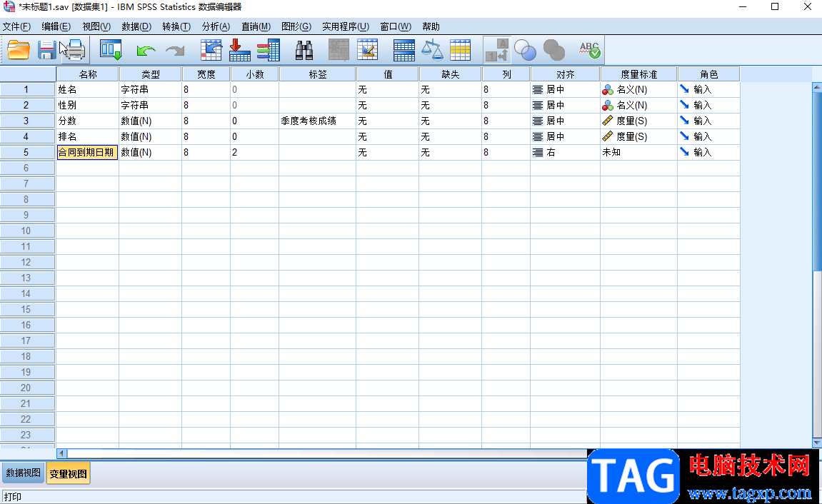Click the 度量(S) measure cell for 排名

[639, 137]
